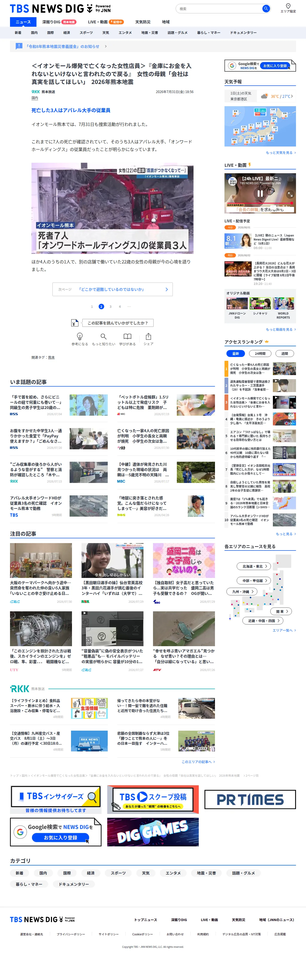Click もっと見る under access ranking
Screen dimensions: 306x980
[x=286, y=534]
